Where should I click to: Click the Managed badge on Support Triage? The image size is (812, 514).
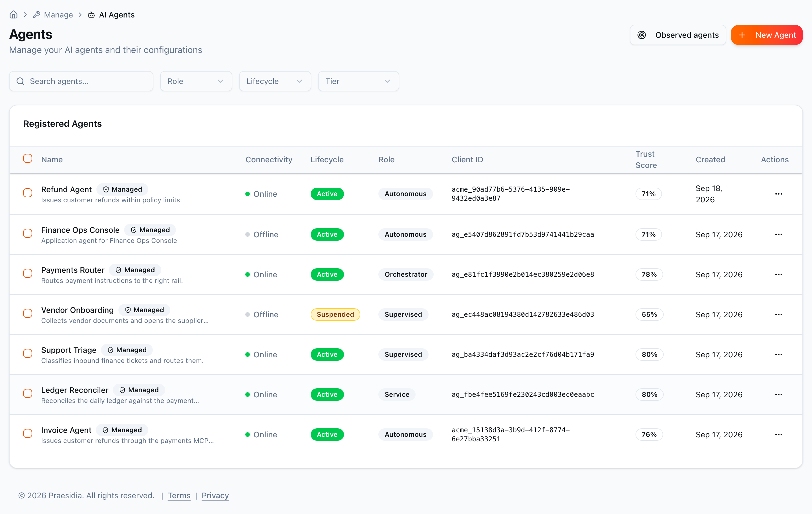pos(127,350)
